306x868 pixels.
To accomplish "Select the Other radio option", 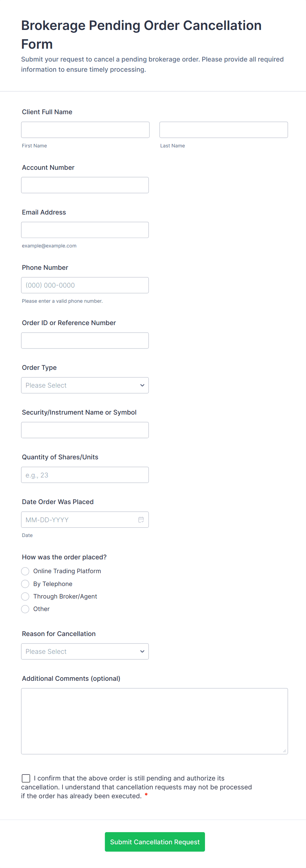I will (25, 609).
